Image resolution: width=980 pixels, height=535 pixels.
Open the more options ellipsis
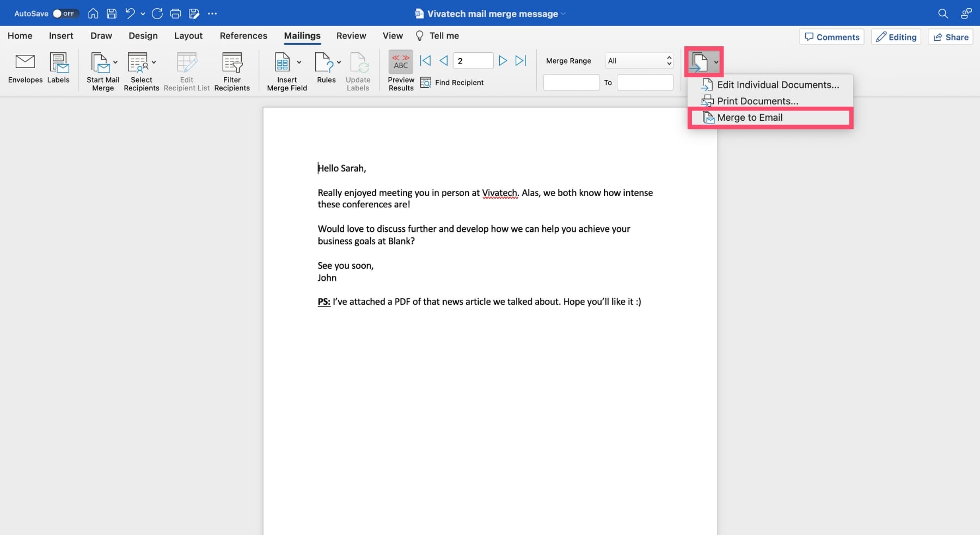tap(212, 14)
